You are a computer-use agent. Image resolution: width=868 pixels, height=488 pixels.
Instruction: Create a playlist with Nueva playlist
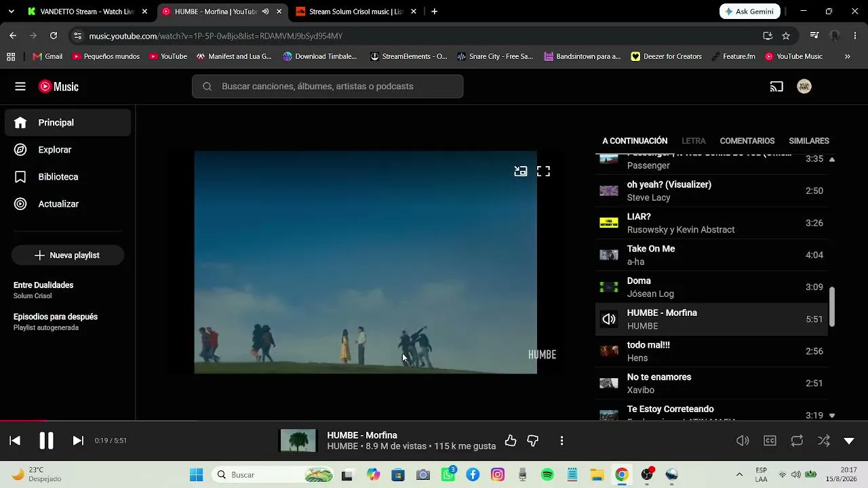click(68, 256)
